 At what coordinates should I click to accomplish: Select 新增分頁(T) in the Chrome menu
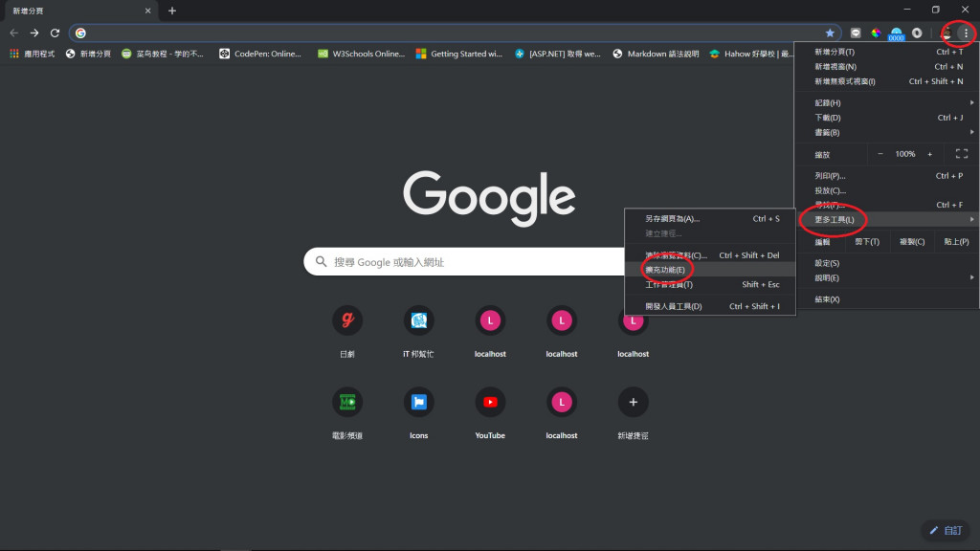(887, 52)
